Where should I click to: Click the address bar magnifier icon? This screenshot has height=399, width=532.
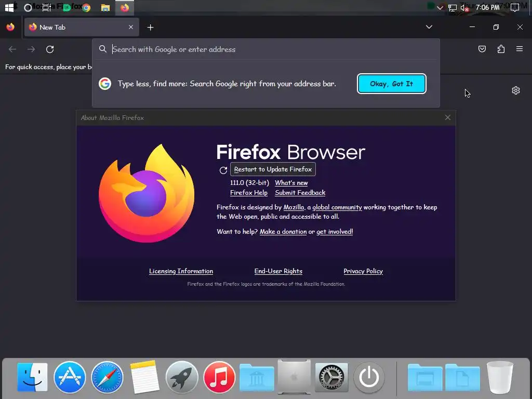click(x=103, y=49)
